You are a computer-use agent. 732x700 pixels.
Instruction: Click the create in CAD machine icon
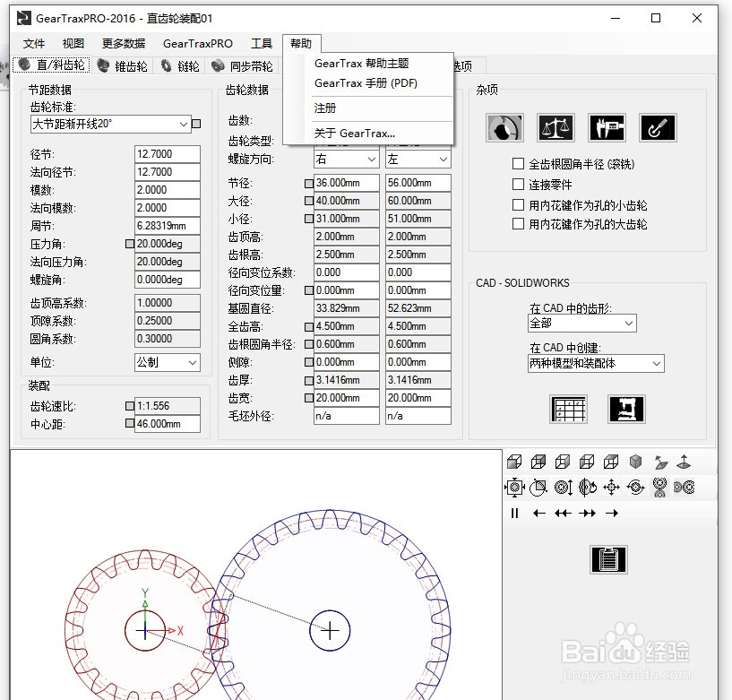(x=626, y=409)
